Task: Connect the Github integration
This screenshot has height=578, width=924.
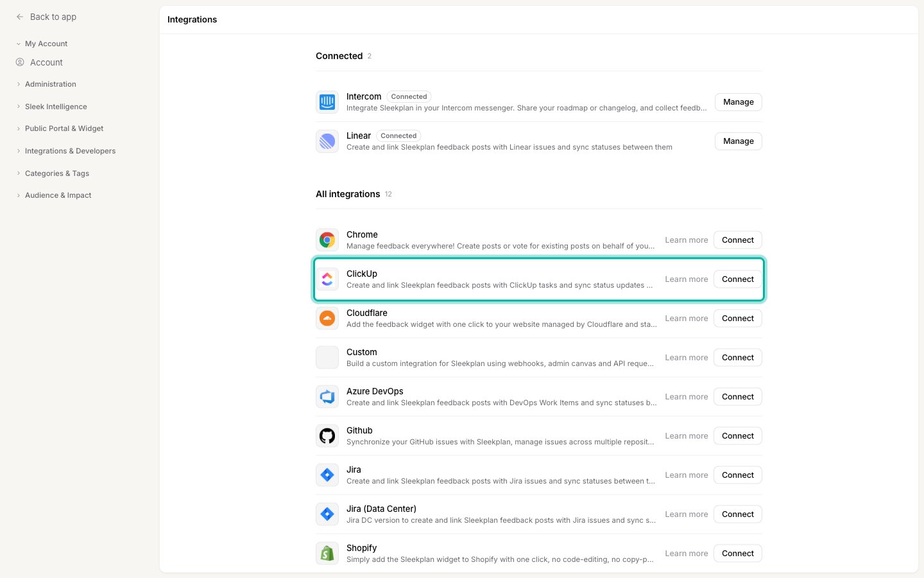Action: pyautogui.click(x=738, y=436)
